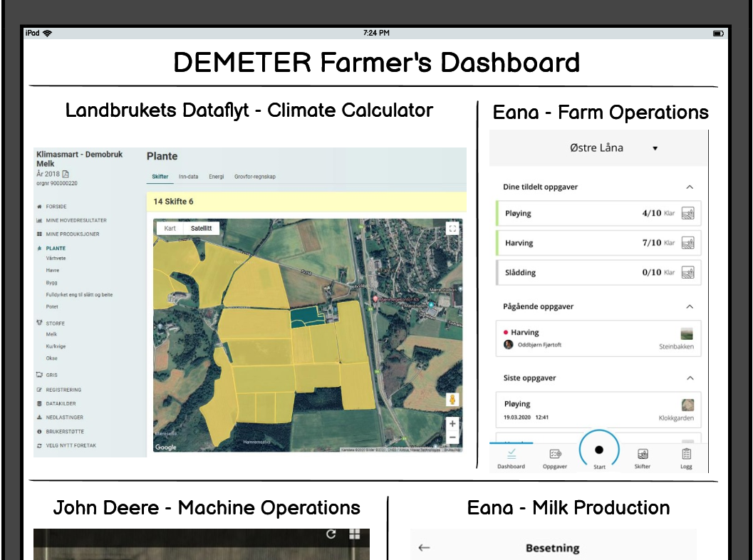This screenshot has width=753, height=560.
Task: Zoom in on the map
Action: [452, 424]
